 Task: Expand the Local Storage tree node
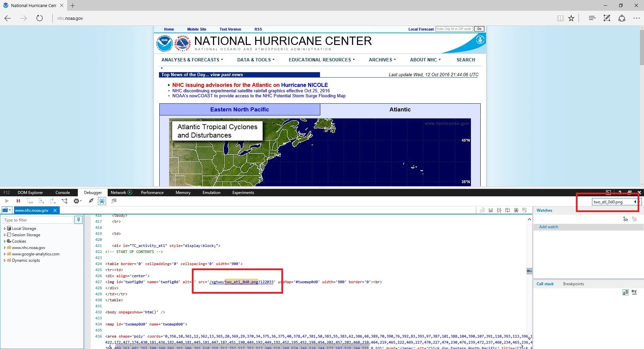[x=5, y=229]
